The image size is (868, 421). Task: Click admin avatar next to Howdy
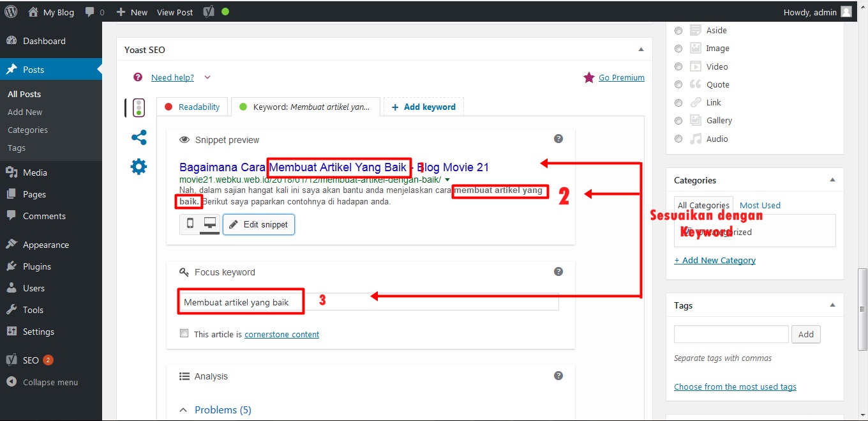(846, 11)
